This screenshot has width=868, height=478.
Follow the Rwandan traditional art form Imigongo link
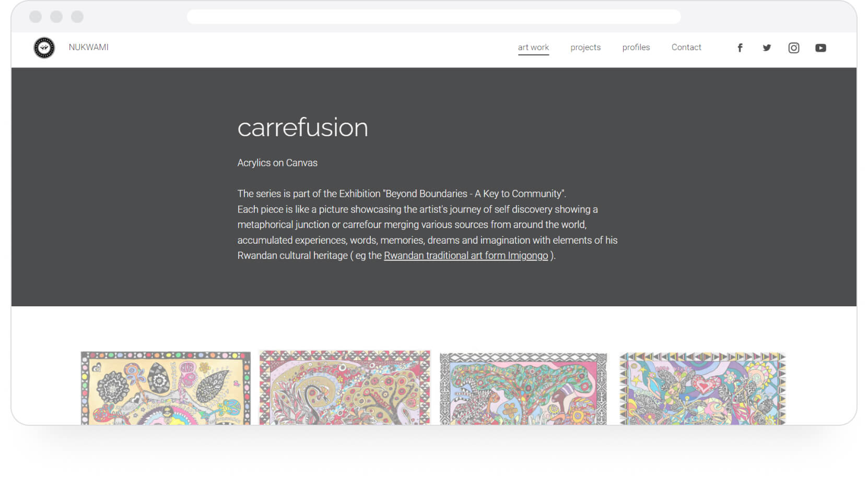[466, 256]
